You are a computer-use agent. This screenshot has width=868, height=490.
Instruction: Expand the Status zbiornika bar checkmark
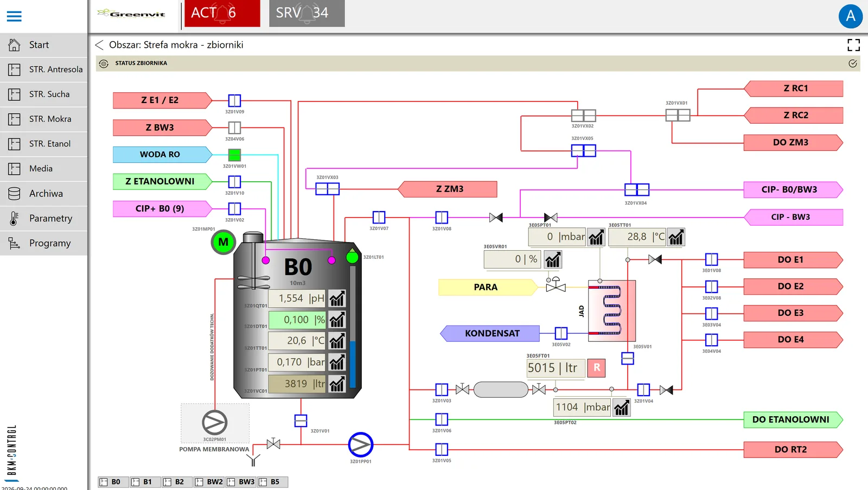coord(853,63)
